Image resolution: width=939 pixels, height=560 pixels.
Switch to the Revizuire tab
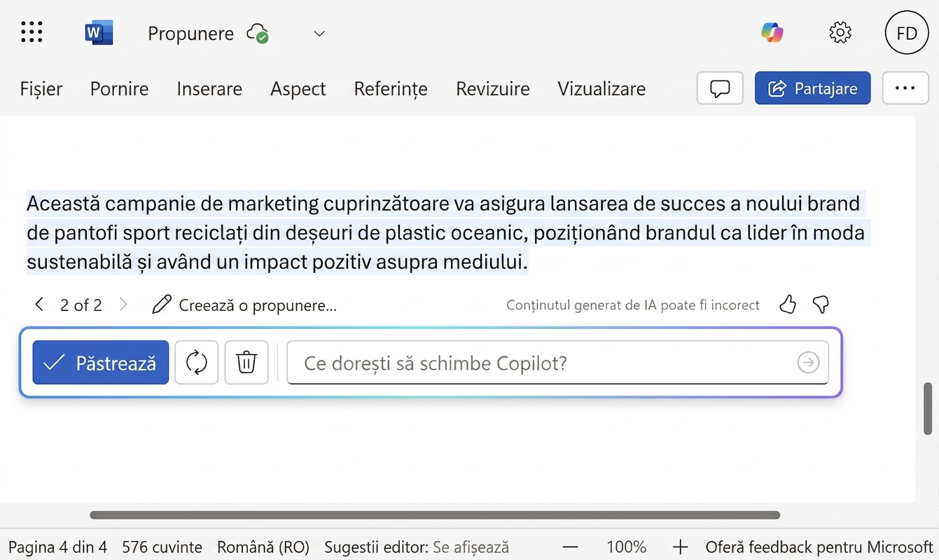(493, 89)
